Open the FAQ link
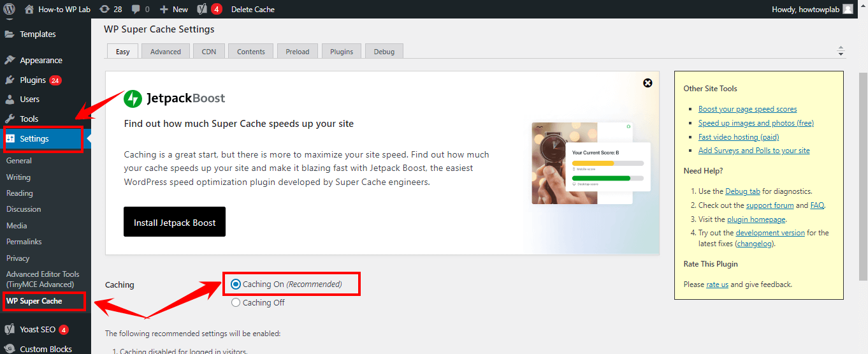 coord(817,205)
